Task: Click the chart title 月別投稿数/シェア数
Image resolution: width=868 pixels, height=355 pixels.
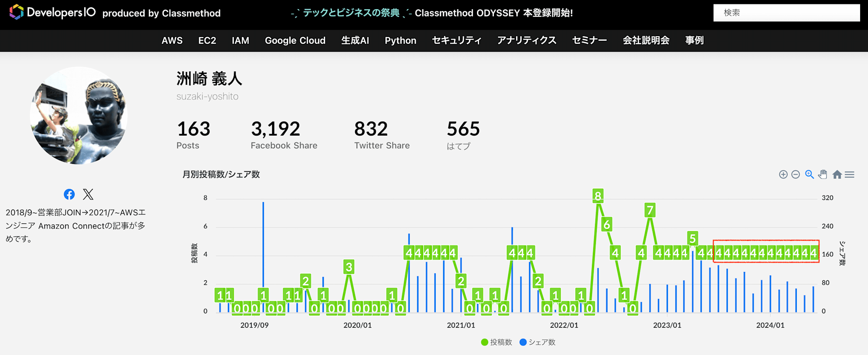Action: (x=221, y=174)
